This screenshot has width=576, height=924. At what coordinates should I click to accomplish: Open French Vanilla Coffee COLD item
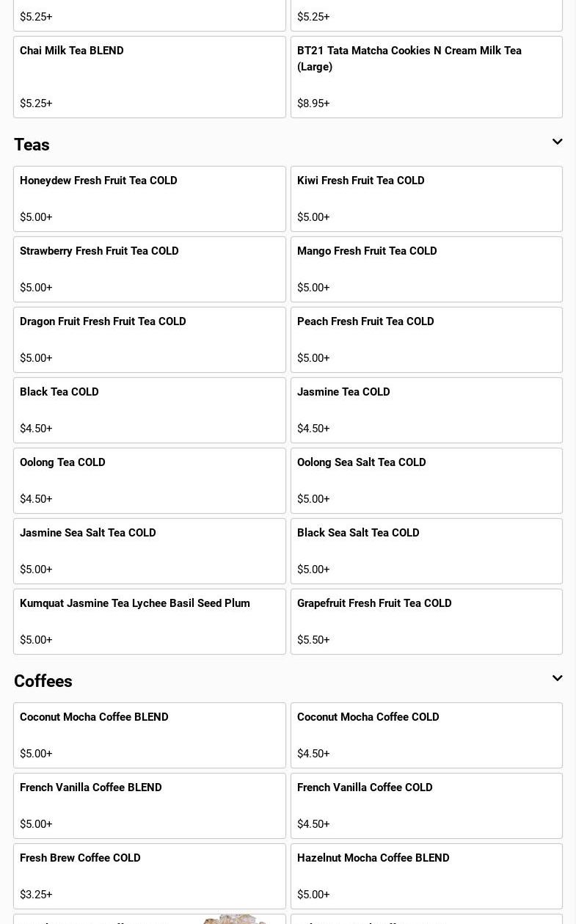click(x=426, y=806)
